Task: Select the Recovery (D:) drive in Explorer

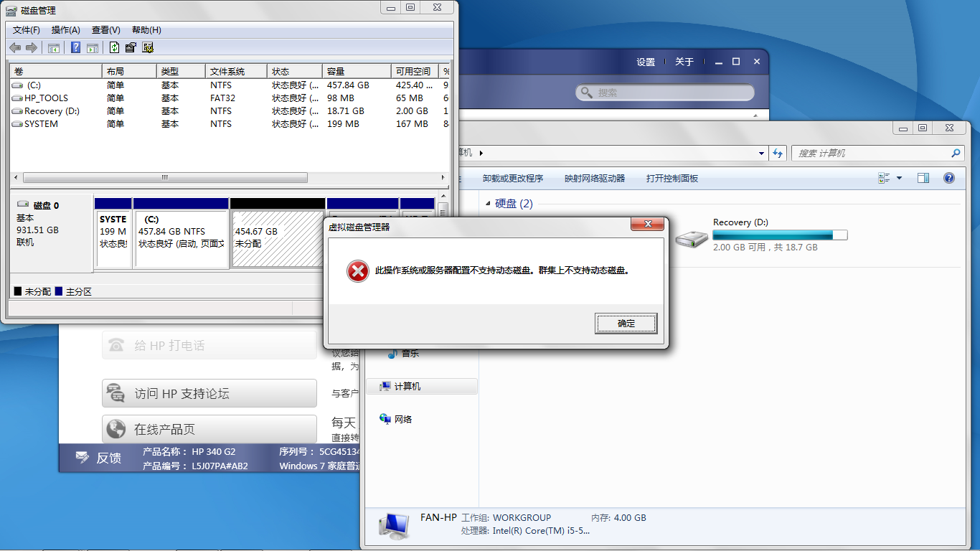Action: [760, 235]
